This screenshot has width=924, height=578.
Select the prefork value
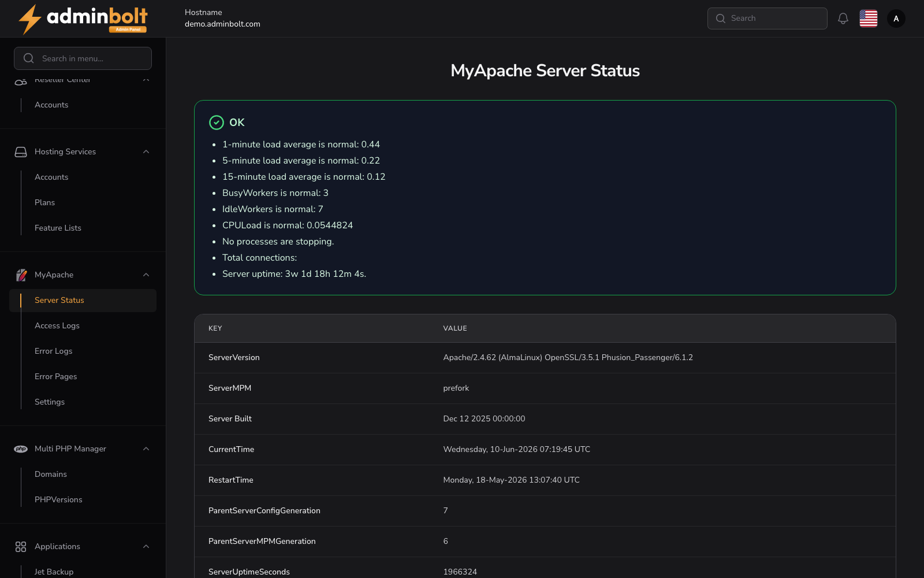(x=456, y=388)
